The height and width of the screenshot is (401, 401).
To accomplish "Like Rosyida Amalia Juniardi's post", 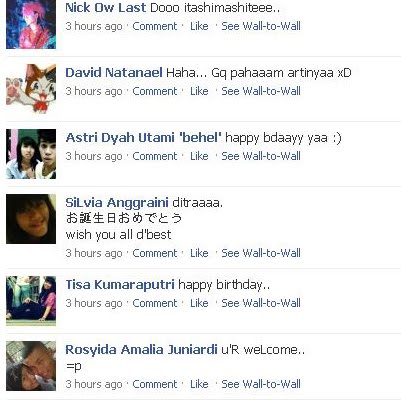I will coord(199,384).
